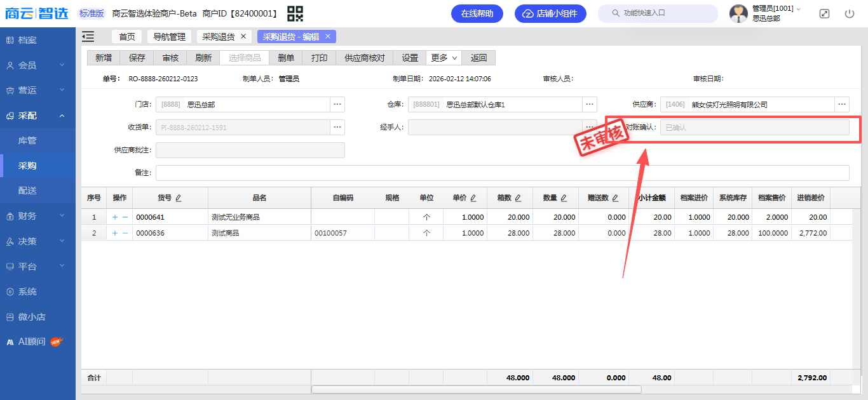
Task: Collapse the sidebar using the menu toggle icon
Action: pyautogui.click(x=88, y=37)
